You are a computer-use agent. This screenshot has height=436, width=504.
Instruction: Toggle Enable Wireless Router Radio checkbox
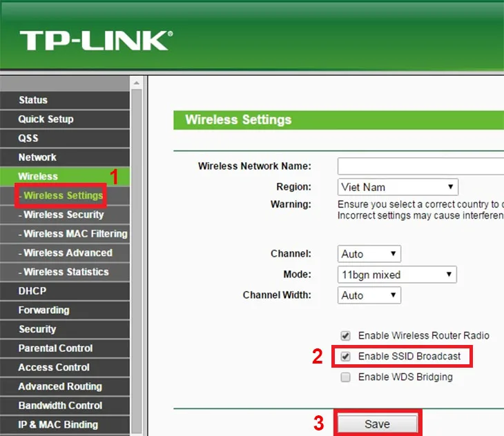point(345,336)
